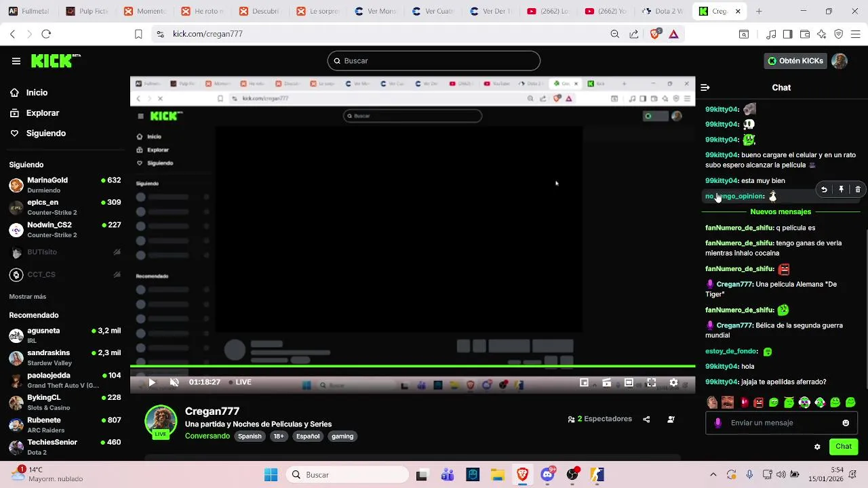Image resolution: width=868 pixels, height=488 pixels.
Task: Reload the browser page
Action: click(x=46, y=34)
